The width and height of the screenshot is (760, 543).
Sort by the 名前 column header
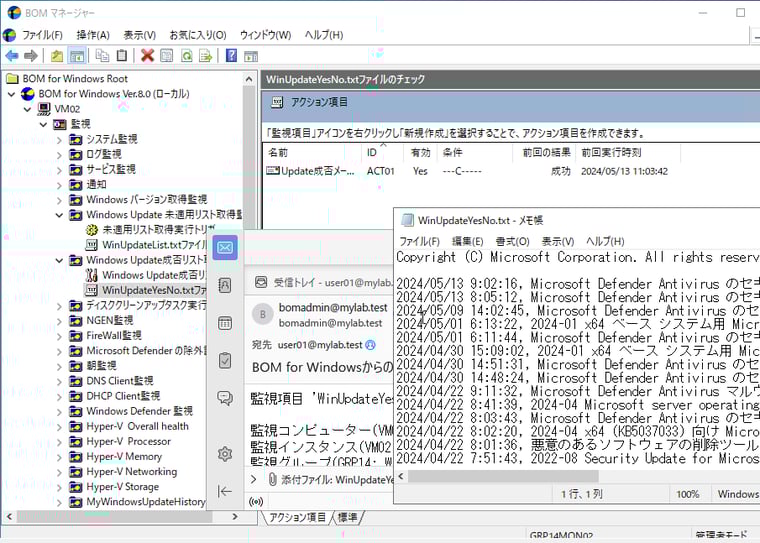pos(313,153)
